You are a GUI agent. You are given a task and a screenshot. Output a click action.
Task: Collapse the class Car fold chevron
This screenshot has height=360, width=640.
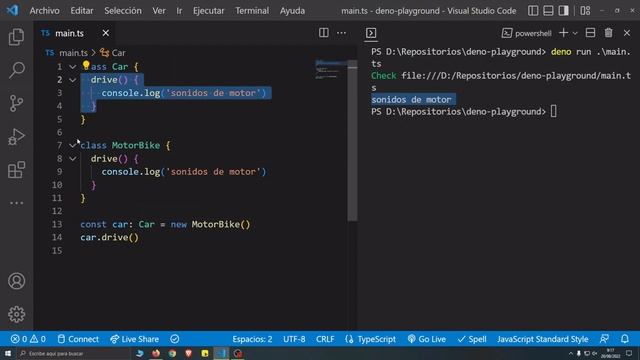(x=73, y=67)
